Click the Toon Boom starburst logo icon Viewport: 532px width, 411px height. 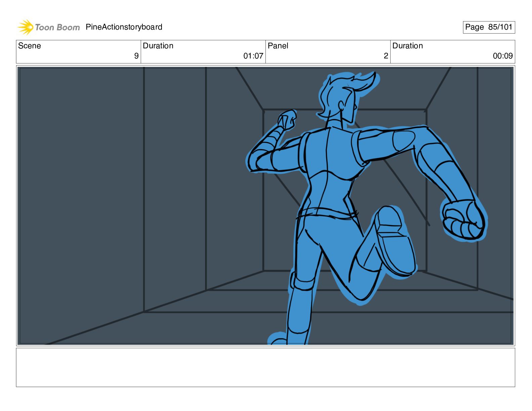25,27
